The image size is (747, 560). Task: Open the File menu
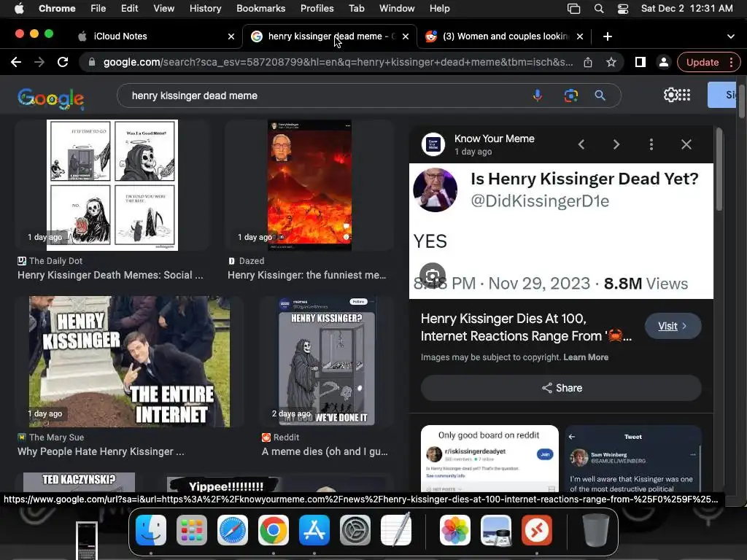pos(98,9)
